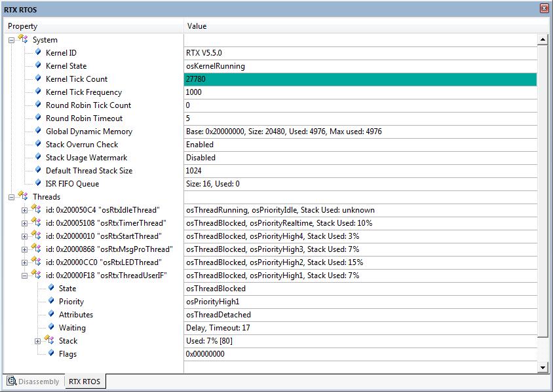The image size is (553, 392).
Task: Click the osRtxIdleThread thread icon
Action: [x=36, y=210]
